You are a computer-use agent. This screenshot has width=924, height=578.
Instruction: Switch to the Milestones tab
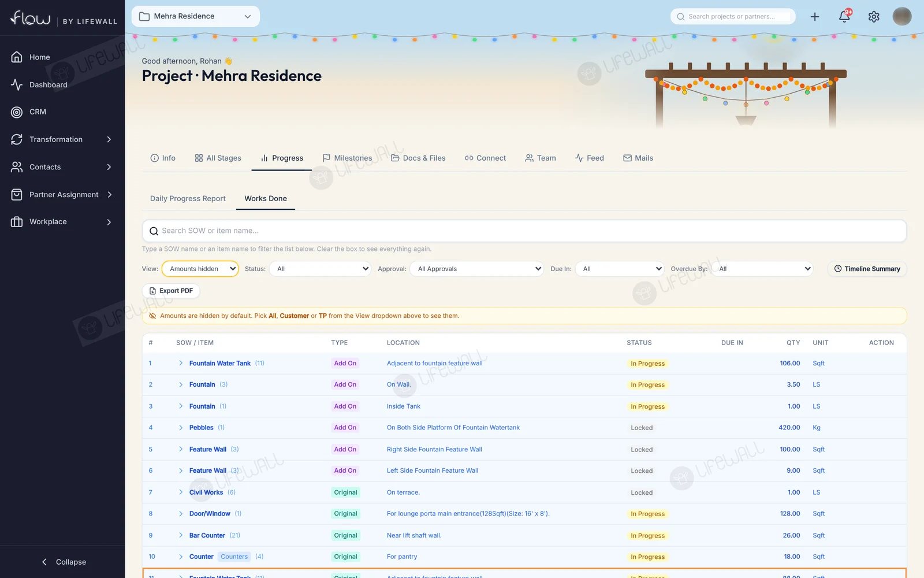pyautogui.click(x=347, y=158)
